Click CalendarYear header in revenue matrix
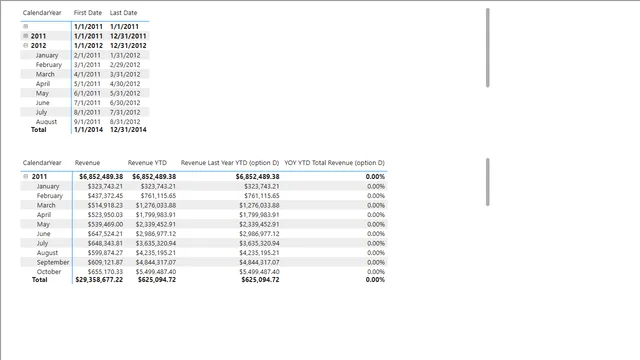 pos(42,162)
